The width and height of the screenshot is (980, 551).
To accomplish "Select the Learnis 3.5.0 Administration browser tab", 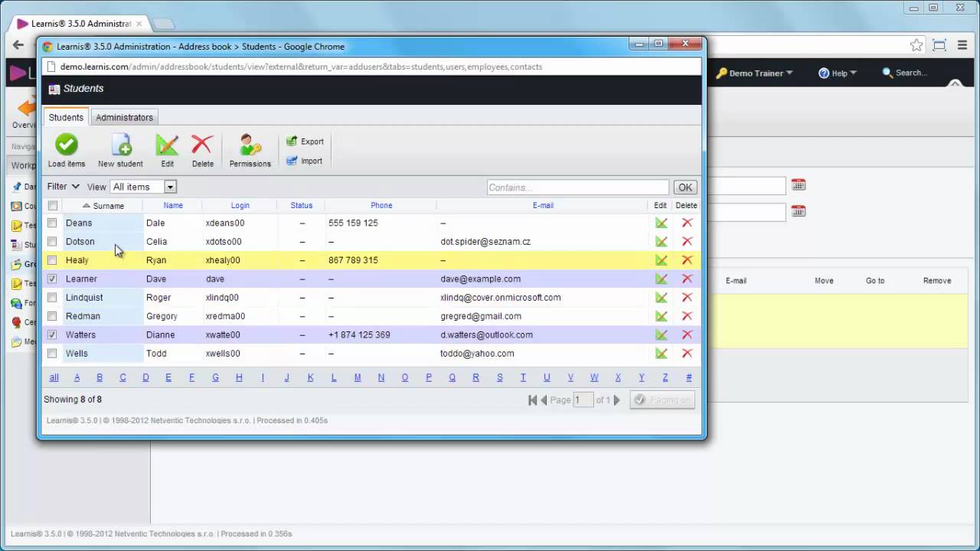I will click(80, 24).
